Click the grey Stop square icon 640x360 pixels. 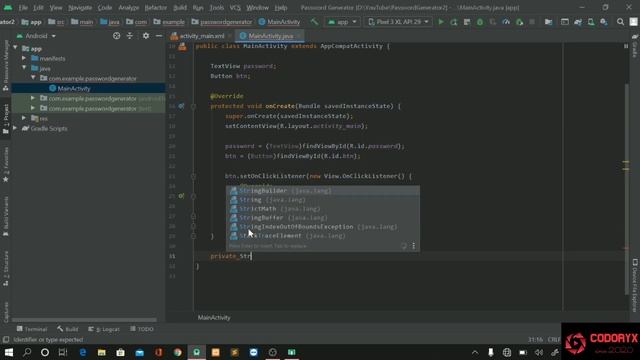pos(532,22)
